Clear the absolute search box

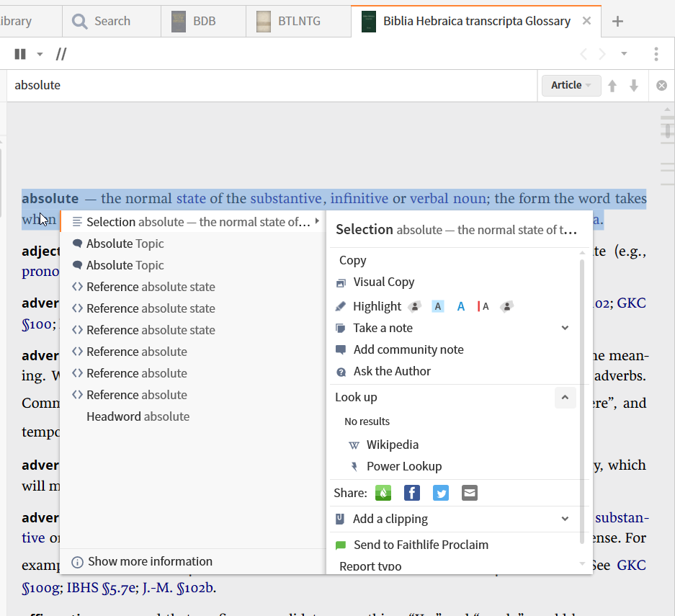pyautogui.click(x=661, y=86)
